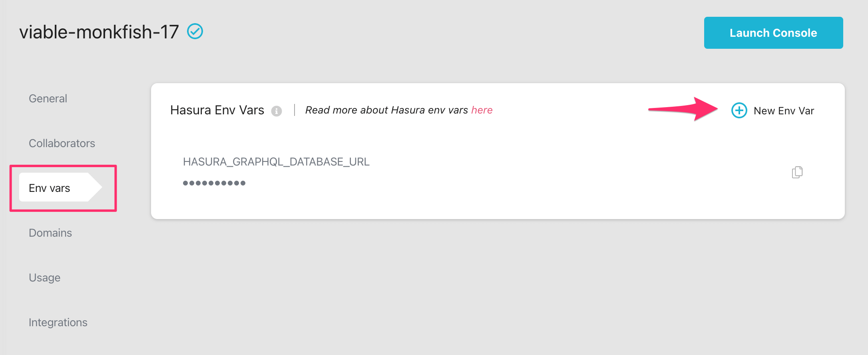Click the info icon next to Hasura Env Vars

(276, 111)
